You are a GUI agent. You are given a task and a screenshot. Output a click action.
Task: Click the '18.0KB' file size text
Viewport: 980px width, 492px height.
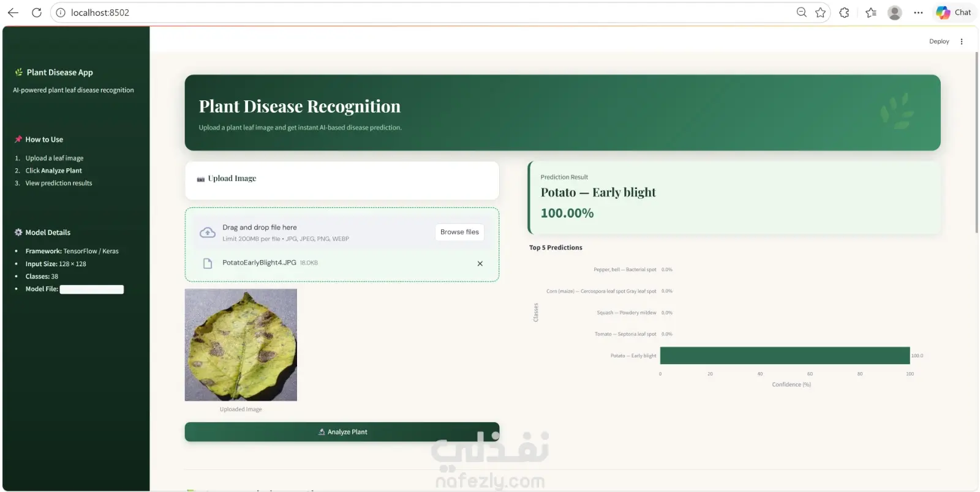309,263
